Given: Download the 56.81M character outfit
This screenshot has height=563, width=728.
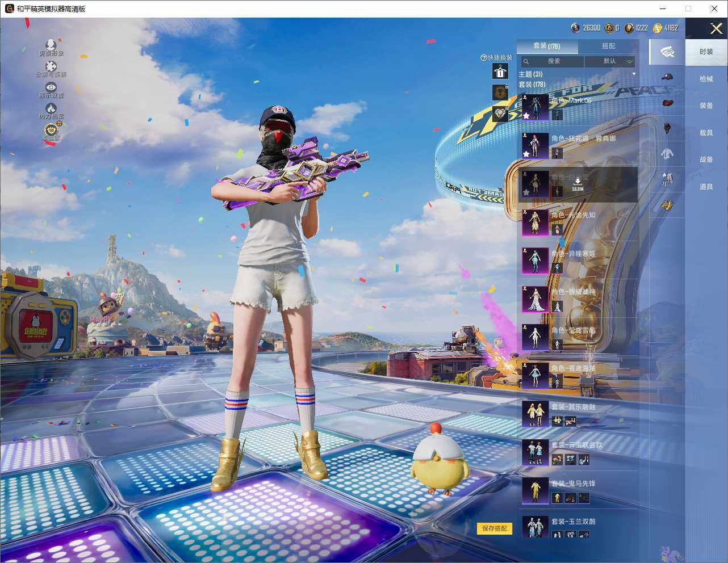Looking at the screenshot, I should coord(578,184).
